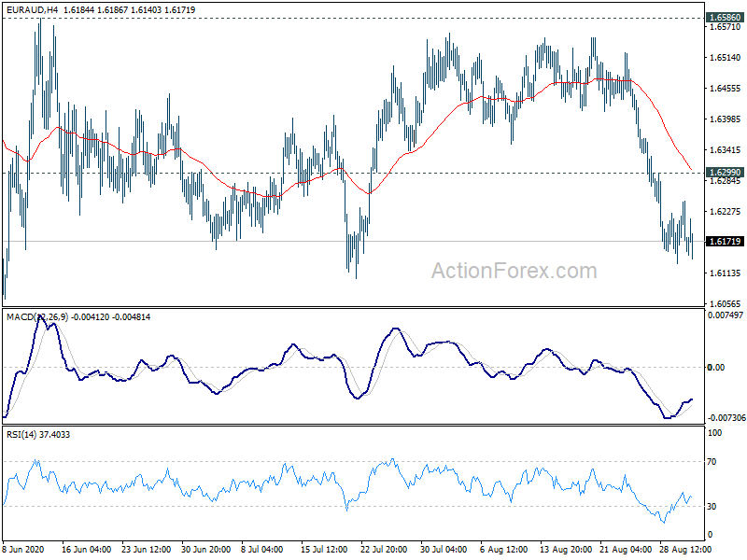This screenshot has height=560, width=747.
Task: Click the 22 Jul 20:00 time label
Action: pyautogui.click(x=384, y=550)
